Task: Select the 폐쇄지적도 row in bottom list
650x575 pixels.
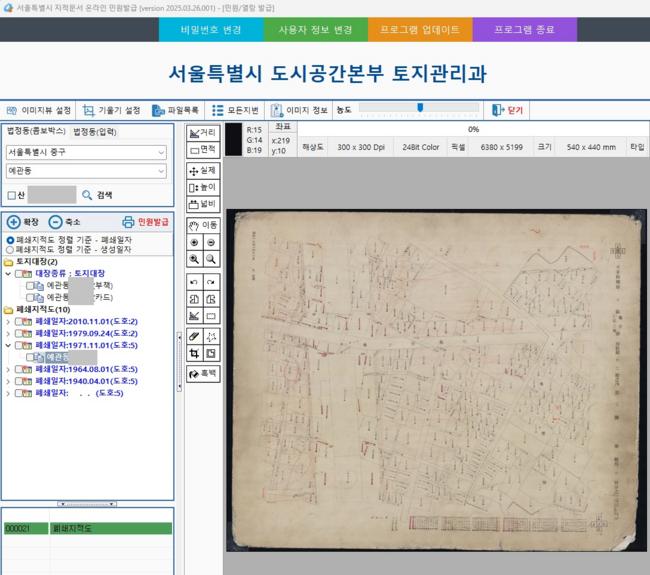Action: tap(85, 527)
